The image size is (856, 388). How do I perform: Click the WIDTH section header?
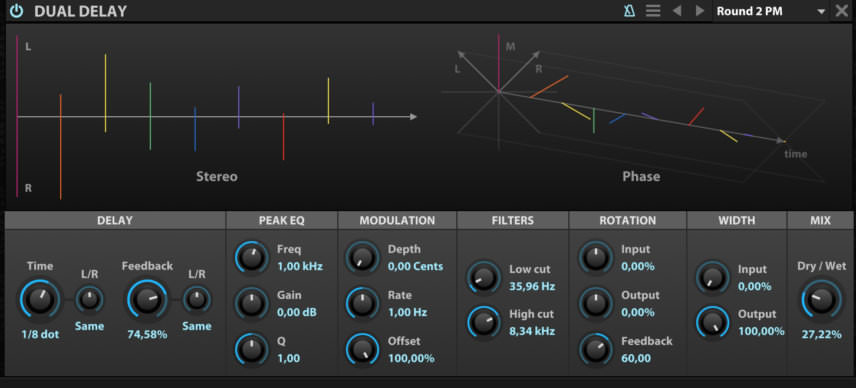pos(737,220)
